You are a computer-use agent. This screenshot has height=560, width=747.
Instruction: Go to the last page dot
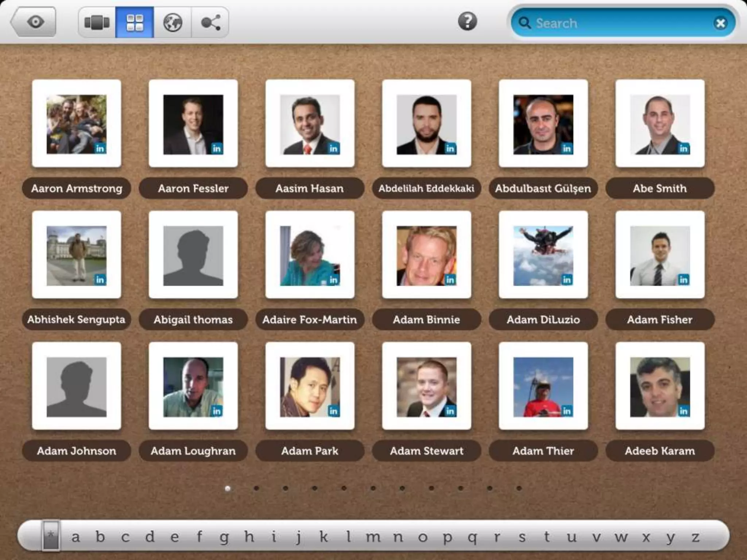519,488
